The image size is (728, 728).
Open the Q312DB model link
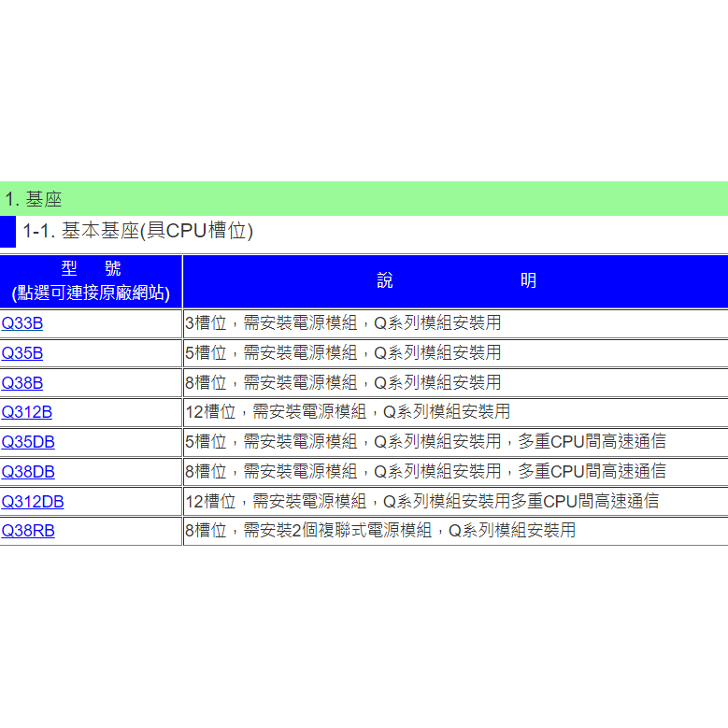pos(33,502)
